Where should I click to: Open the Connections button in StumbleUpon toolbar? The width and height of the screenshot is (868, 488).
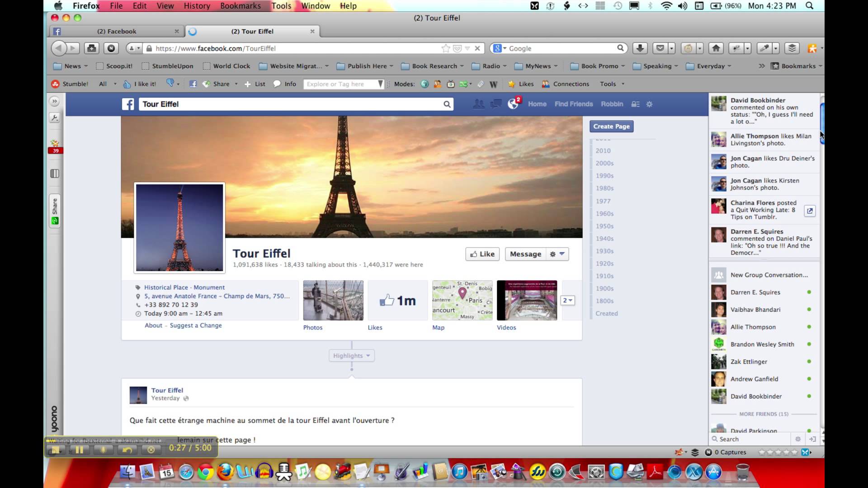coord(566,84)
